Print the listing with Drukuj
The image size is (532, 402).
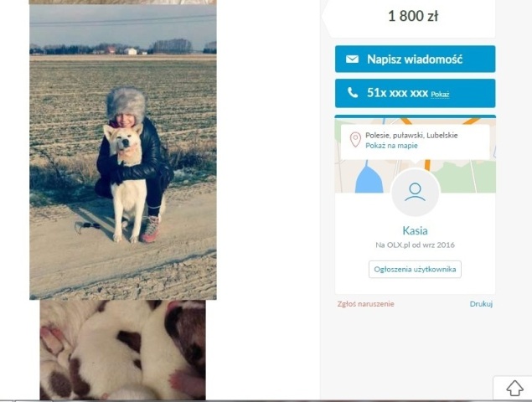tap(481, 304)
